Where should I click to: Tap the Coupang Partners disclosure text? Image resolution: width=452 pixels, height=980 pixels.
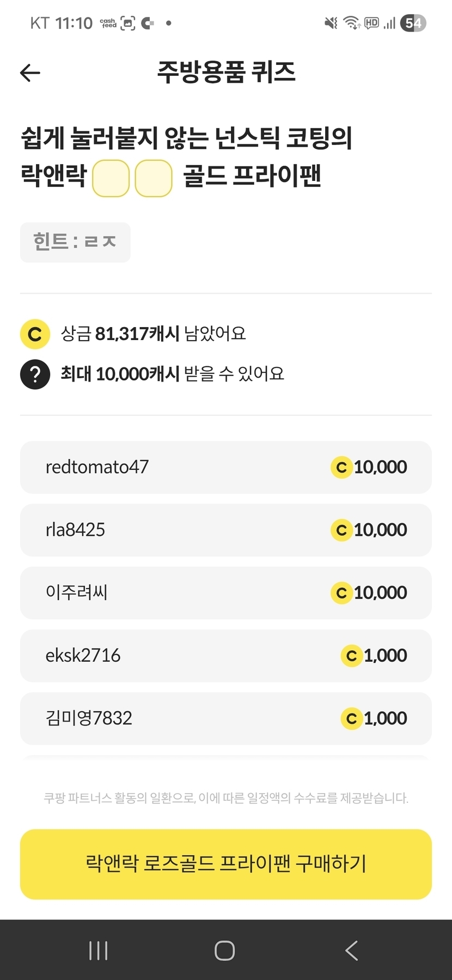[225, 798]
